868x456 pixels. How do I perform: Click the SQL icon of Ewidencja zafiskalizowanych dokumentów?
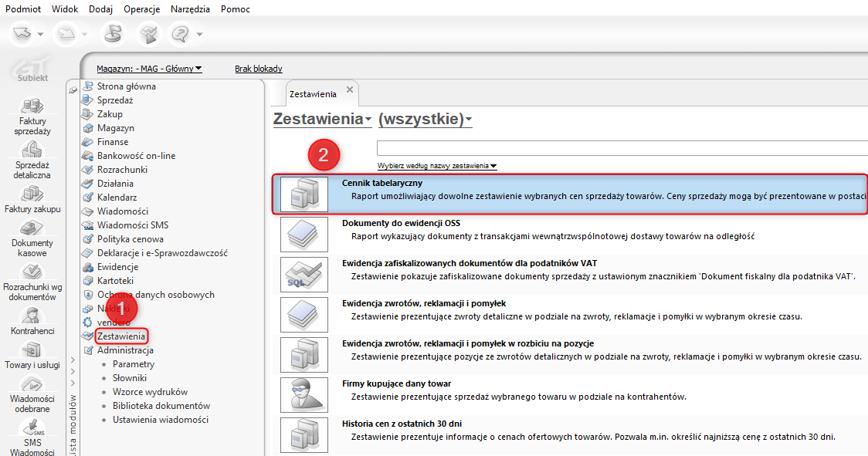pos(304,275)
